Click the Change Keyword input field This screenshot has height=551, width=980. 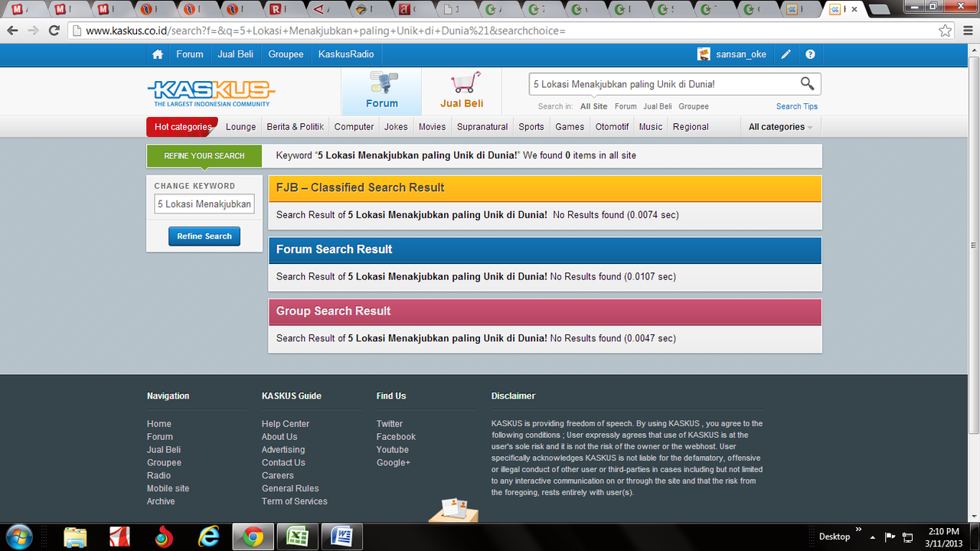coord(204,204)
